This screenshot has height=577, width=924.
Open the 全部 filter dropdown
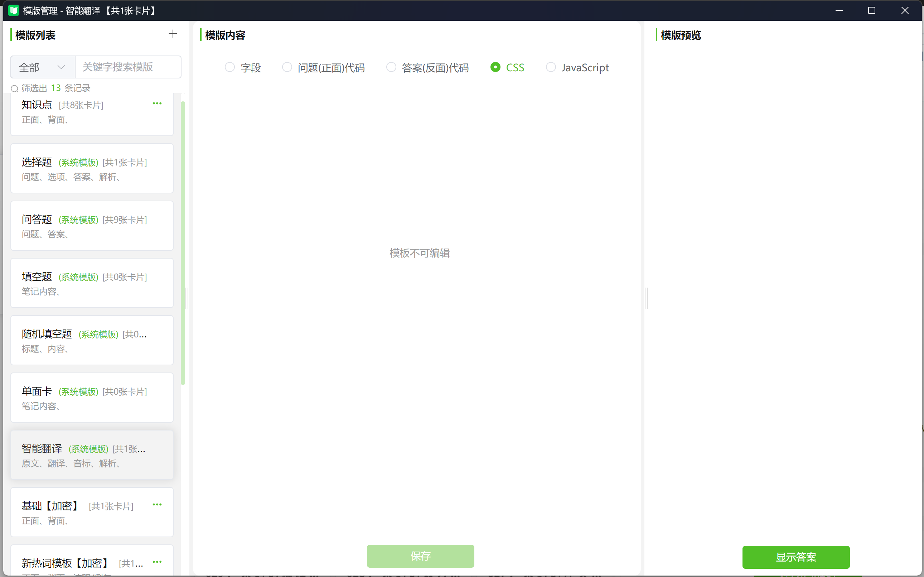tap(43, 67)
